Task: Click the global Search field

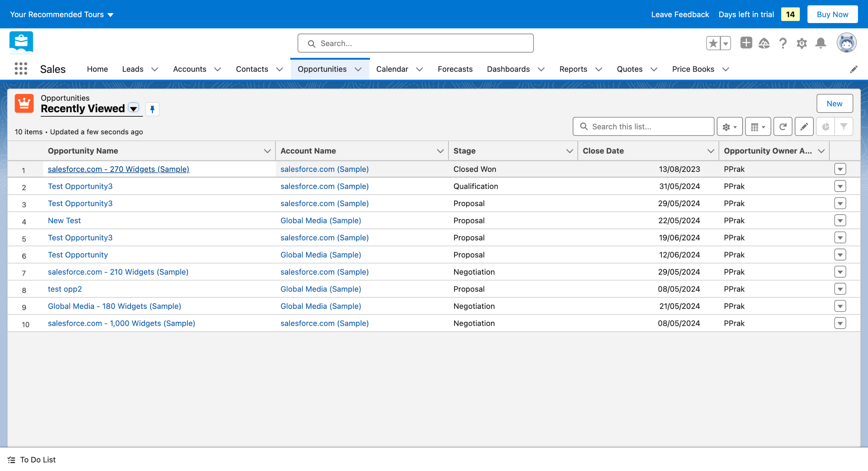Action: coord(415,43)
